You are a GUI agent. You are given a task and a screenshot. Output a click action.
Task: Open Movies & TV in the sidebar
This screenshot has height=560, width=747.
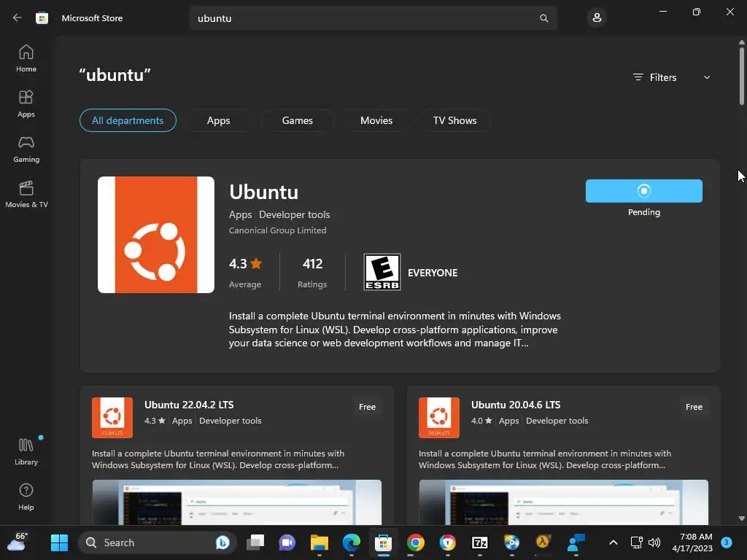[x=26, y=194]
